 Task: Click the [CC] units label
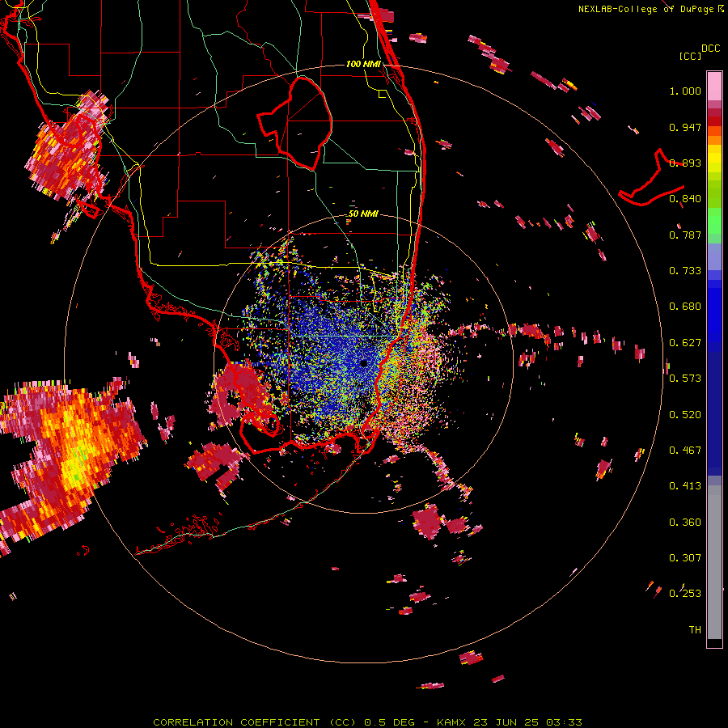tap(690, 56)
